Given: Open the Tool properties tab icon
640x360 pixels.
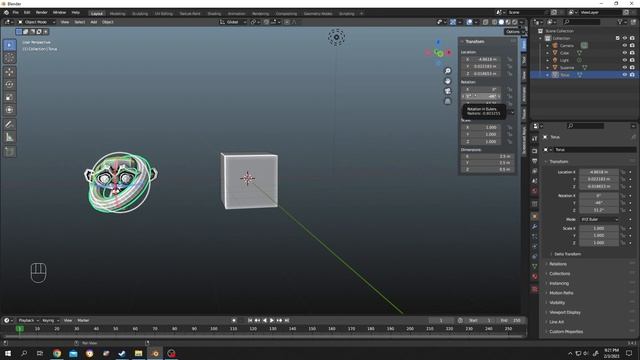Looking at the screenshot, I should 534,139.
